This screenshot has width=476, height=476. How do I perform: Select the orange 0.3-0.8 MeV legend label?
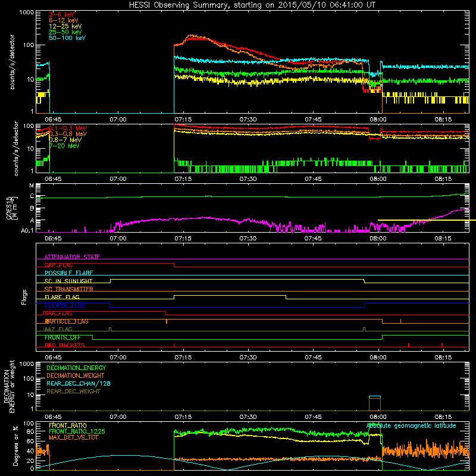tap(68, 134)
